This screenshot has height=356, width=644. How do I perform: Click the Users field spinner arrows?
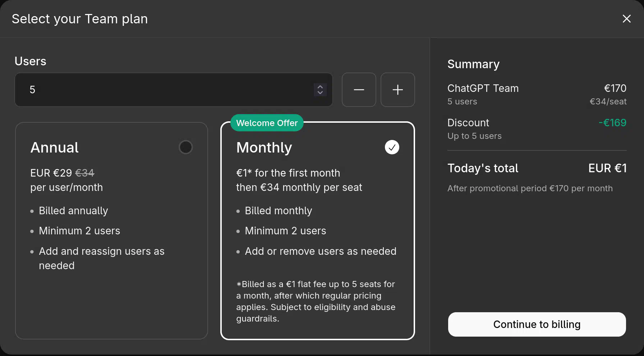point(320,90)
